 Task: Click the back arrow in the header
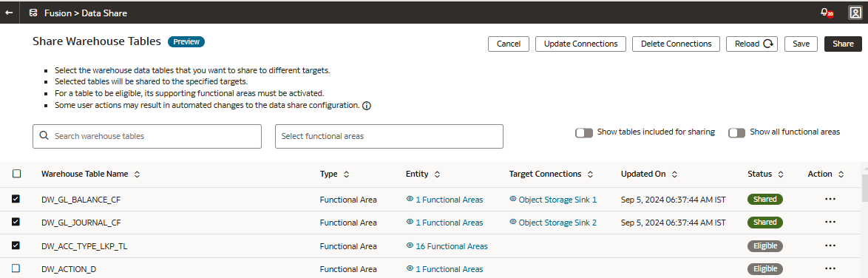(9, 12)
